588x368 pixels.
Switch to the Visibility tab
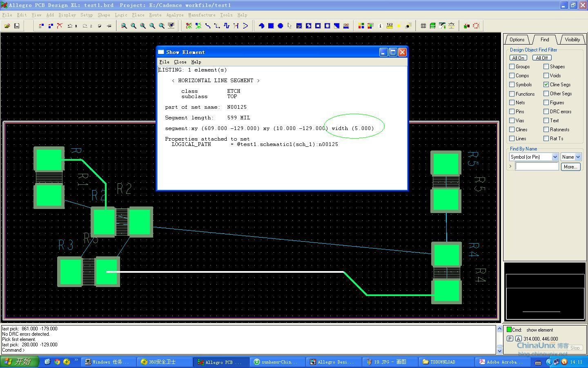coord(572,40)
